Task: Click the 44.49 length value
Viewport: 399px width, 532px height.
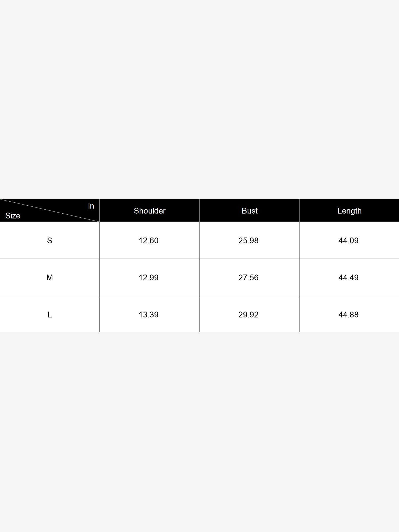Action: [348, 277]
